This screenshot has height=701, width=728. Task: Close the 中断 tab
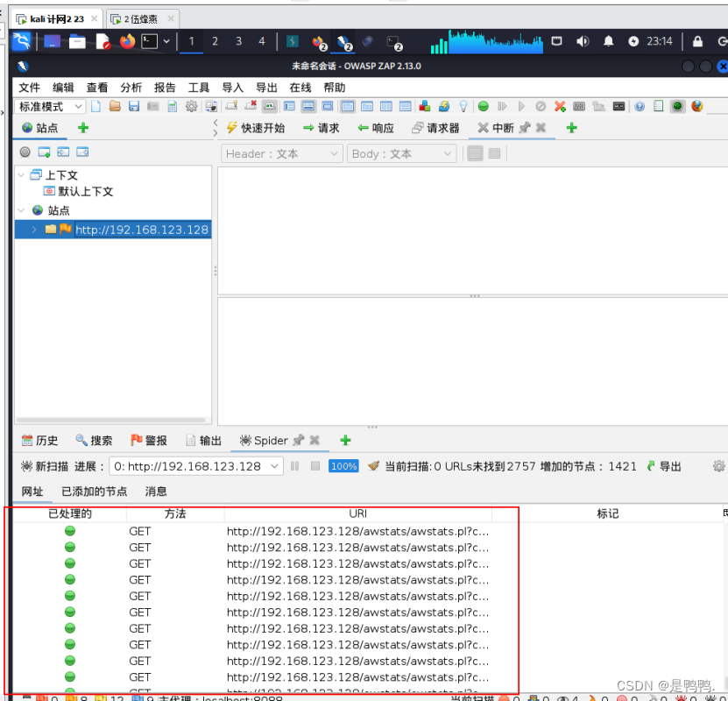pos(541,128)
